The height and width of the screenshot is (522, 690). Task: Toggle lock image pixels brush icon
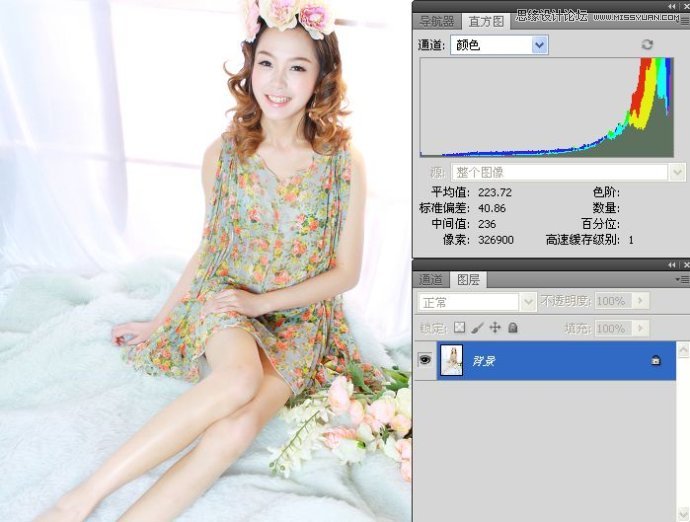coord(477,327)
